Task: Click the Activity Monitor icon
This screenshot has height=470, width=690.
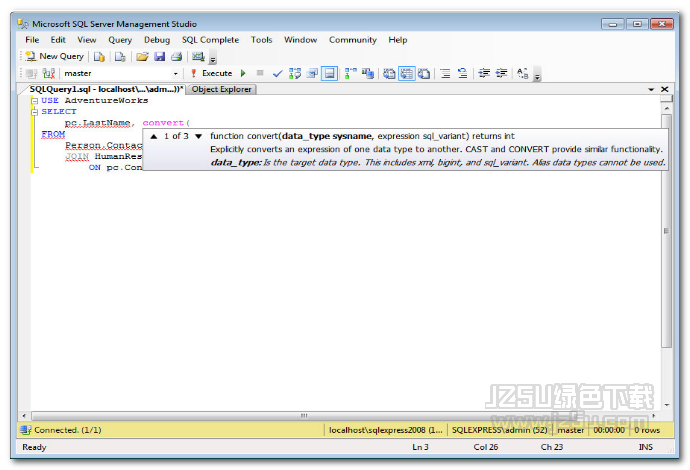Action: (x=198, y=57)
